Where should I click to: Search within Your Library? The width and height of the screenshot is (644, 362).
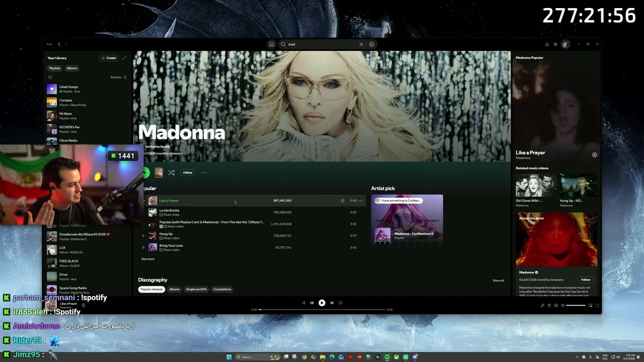point(50,77)
